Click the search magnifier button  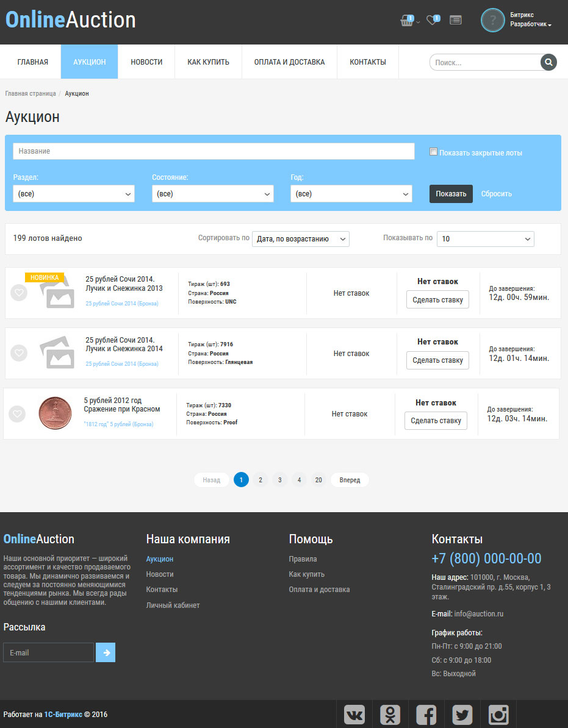(548, 62)
